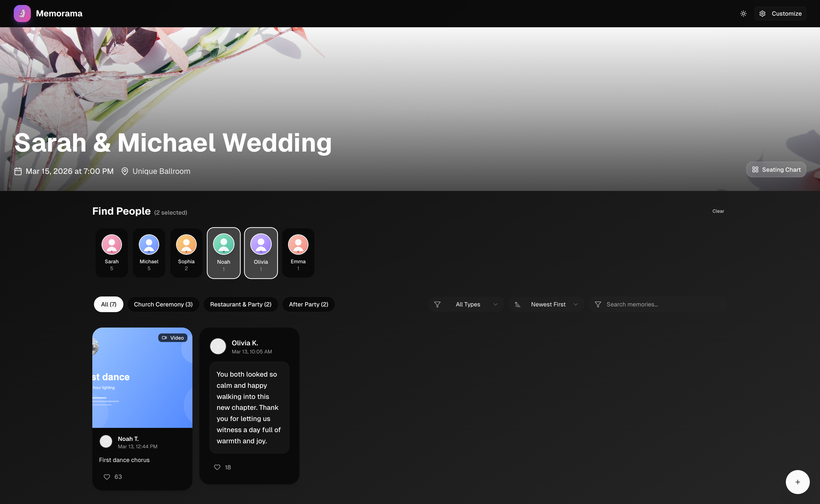Open the Seating Chart

pos(776,170)
